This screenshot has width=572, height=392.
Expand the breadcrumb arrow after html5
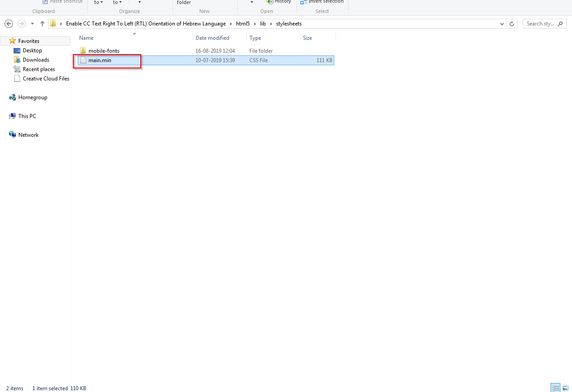255,24
